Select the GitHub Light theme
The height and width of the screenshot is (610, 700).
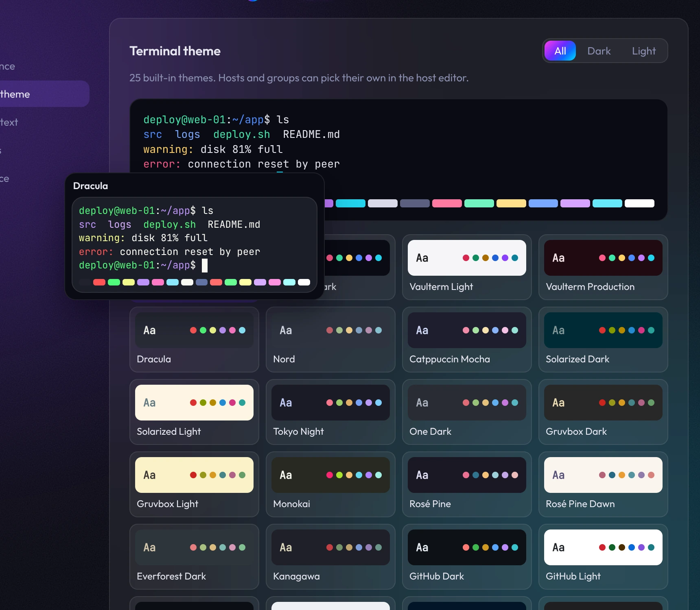[603, 557]
